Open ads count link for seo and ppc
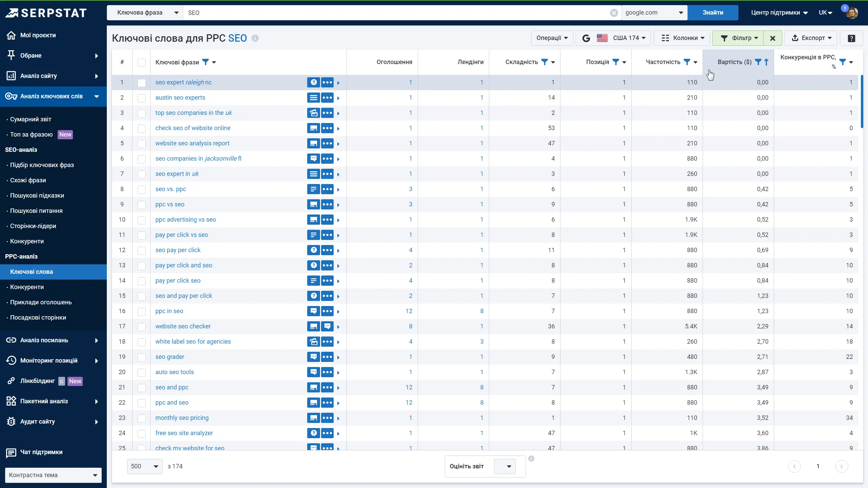868x488 pixels. click(x=409, y=387)
